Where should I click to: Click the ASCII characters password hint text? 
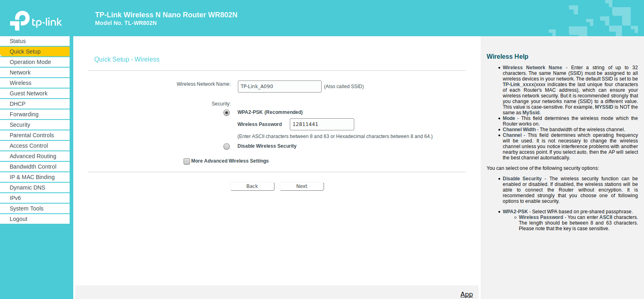335,136
